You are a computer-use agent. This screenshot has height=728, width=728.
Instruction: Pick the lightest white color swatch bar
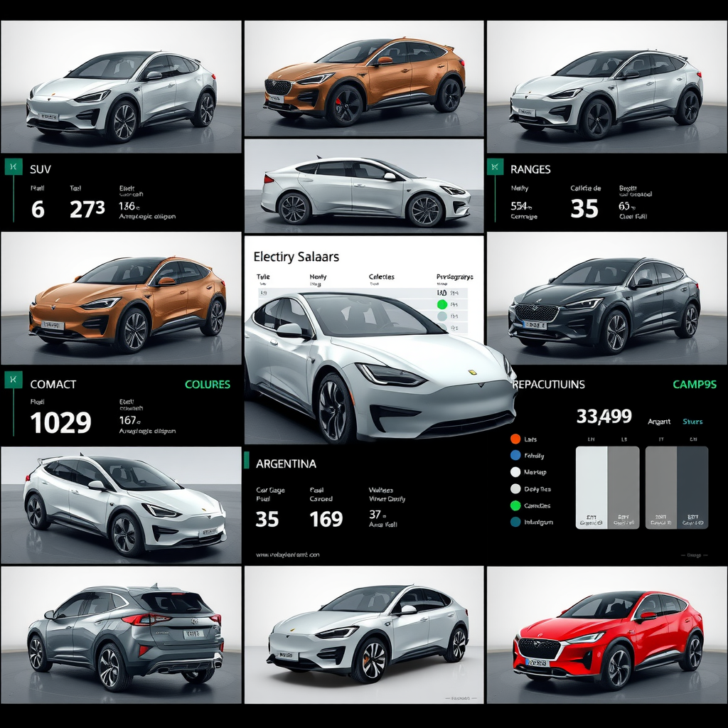pos(591,487)
